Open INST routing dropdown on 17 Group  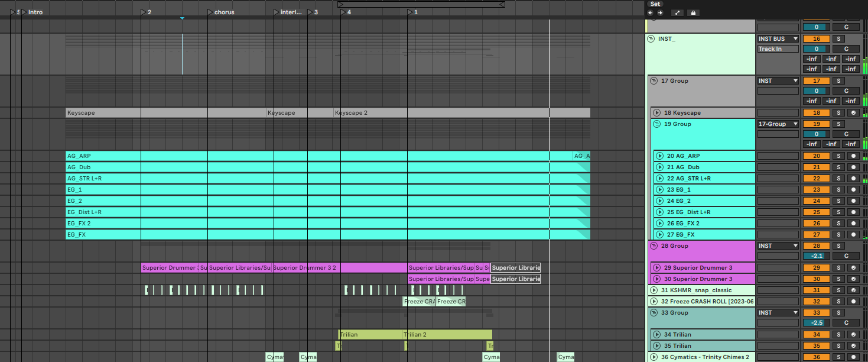[x=778, y=81]
